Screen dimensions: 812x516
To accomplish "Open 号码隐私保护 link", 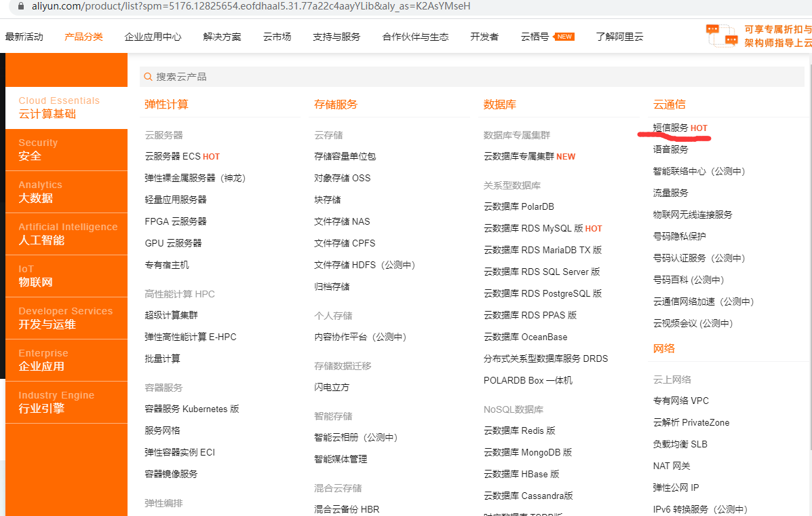I will 680,236.
